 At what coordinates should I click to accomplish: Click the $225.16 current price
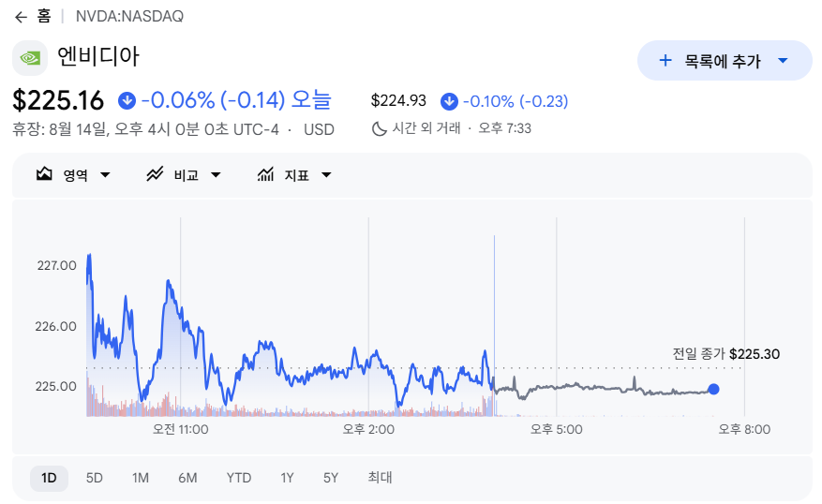click(x=58, y=100)
